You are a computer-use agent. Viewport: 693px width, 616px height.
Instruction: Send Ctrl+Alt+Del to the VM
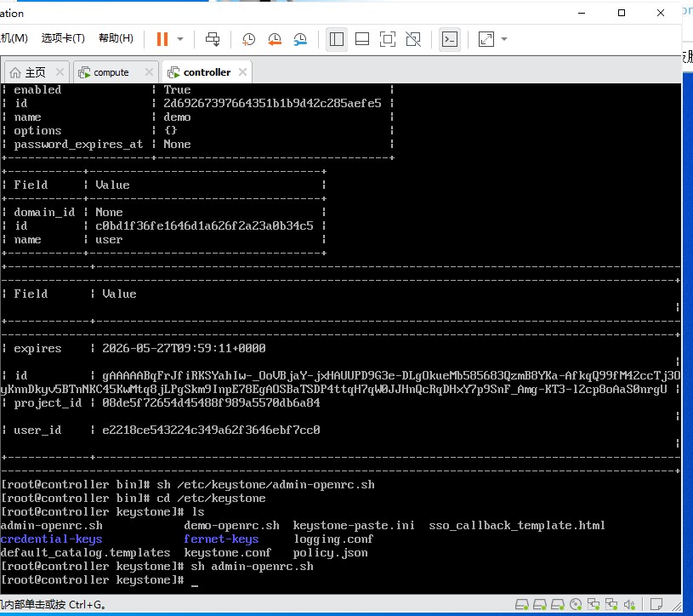213,39
